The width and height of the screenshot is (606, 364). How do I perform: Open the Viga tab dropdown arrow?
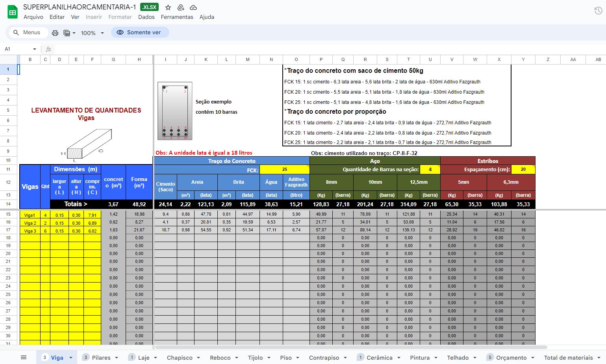pyautogui.click(x=71, y=358)
